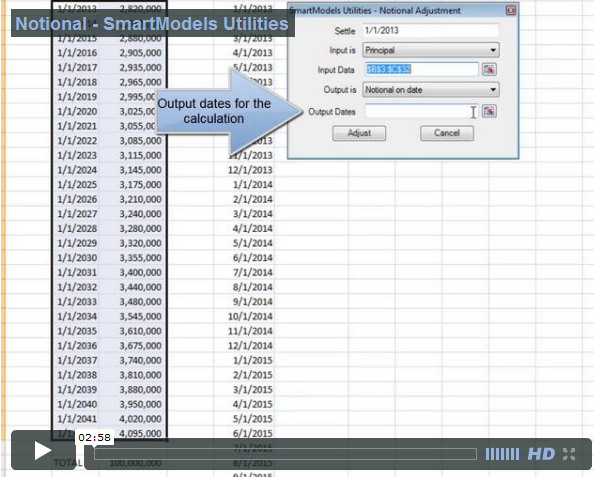
Task: Select cell with date 1/1/2037
Action: (x=77, y=360)
